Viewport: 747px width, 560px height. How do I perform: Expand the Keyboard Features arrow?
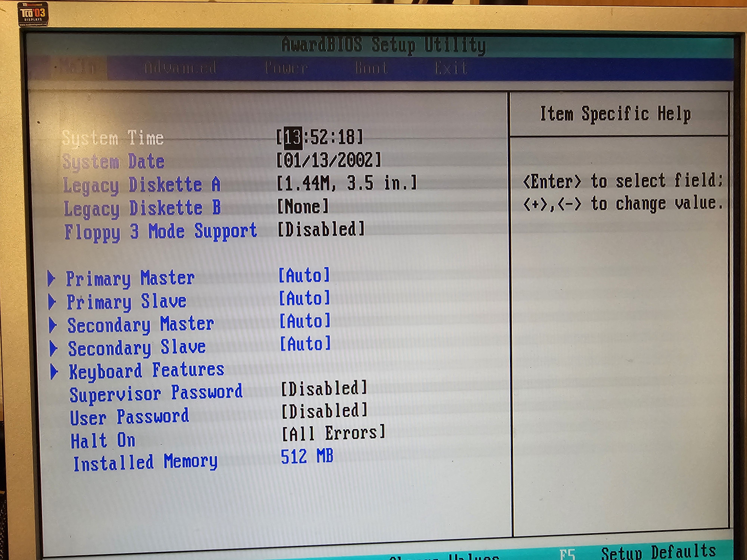[x=54, y=372]
